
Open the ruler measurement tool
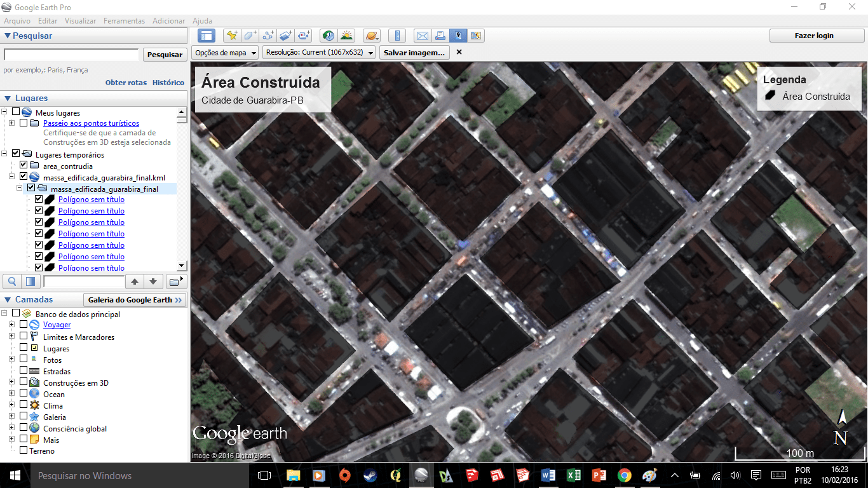(x=397, y=36)
